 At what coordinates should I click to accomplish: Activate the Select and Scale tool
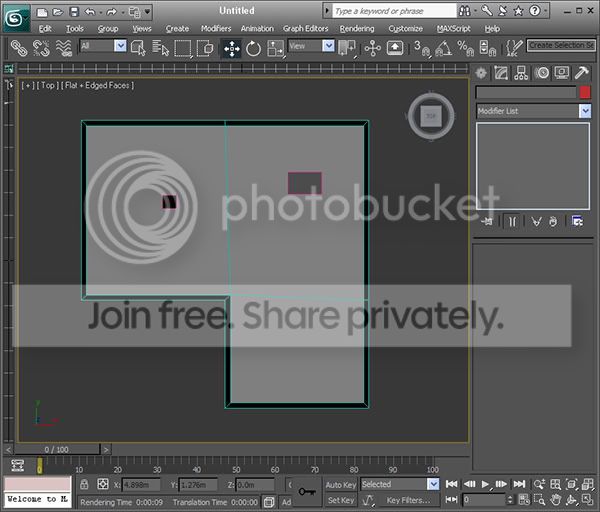tap(275, 49)
